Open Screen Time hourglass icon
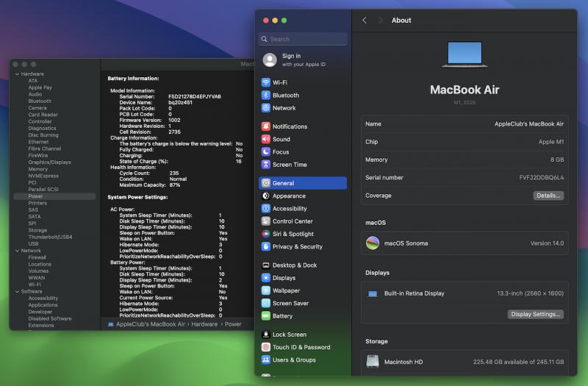 tap(265, 165)
